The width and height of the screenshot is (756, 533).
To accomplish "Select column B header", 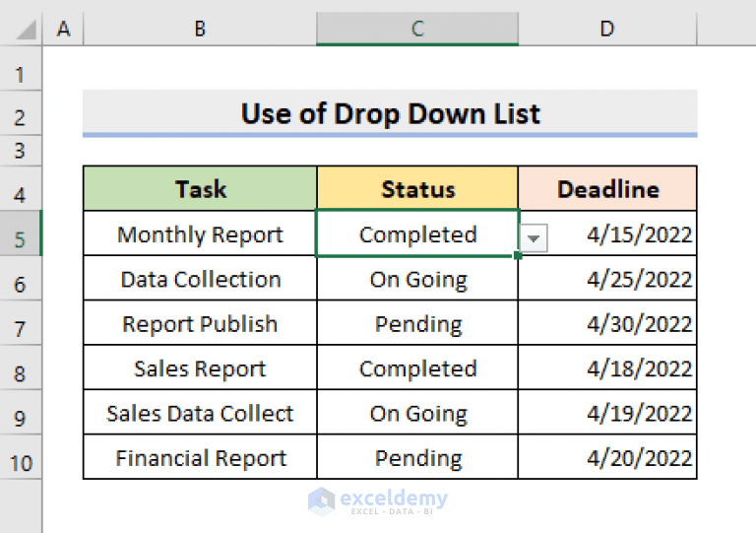I will (200, 29).
